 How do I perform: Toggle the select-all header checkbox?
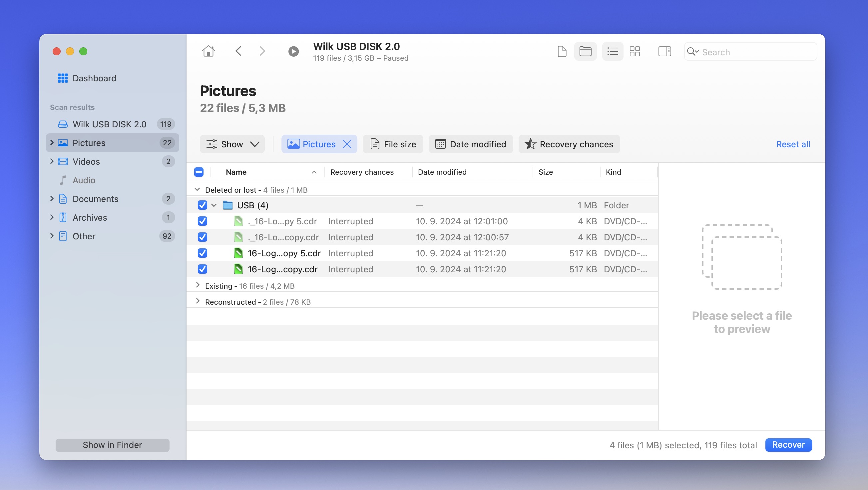[199, 172]
